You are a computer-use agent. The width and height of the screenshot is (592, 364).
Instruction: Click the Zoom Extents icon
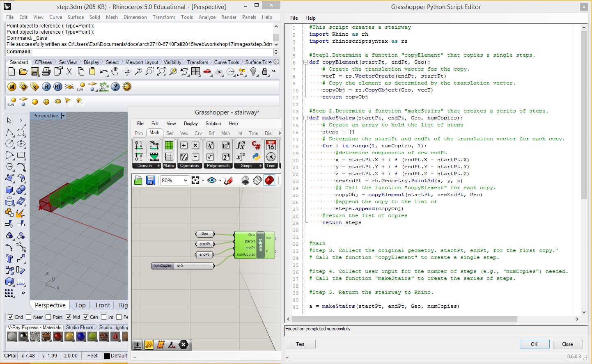161,72
